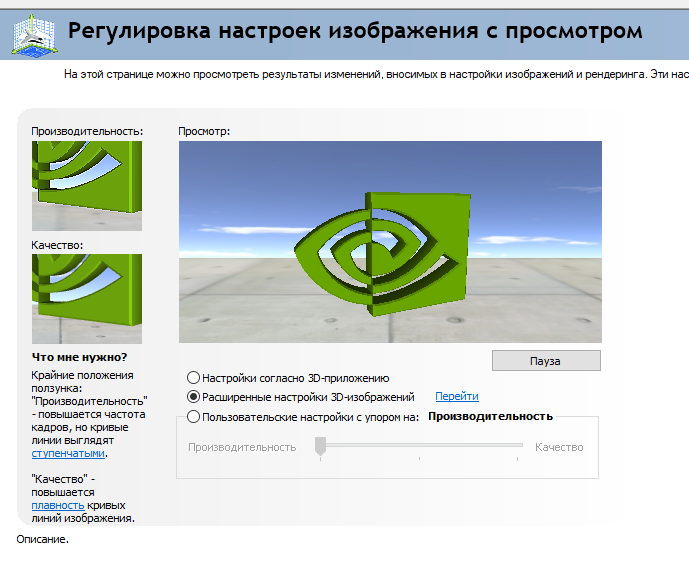Viewport: 689px width, 567px height.
Task: Open the 'Перейти' link
Action: point(457,396)
